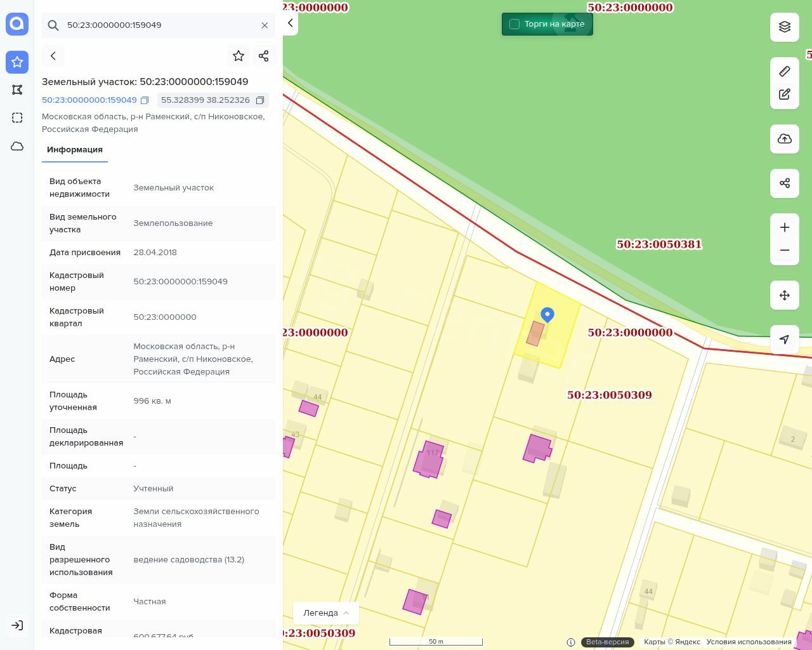The image size is (812, 650).
Task: Copy coordinates 55.328399 38.252326
Action: click(260, 100)
